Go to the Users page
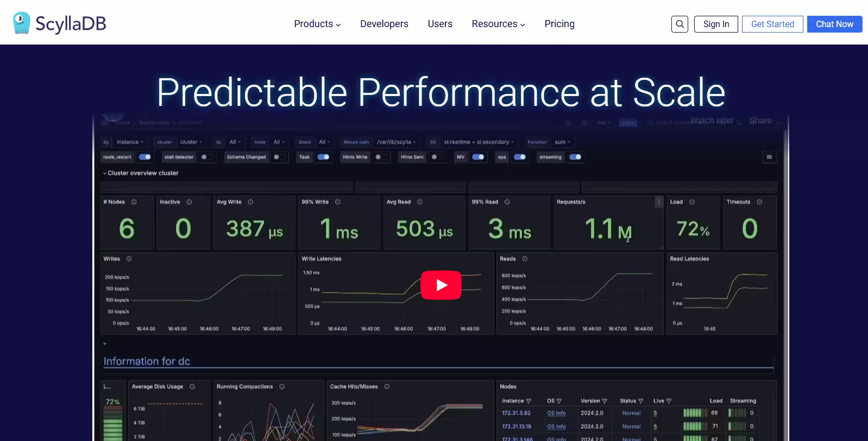This screenshot has width=868, height=441. 440,24
